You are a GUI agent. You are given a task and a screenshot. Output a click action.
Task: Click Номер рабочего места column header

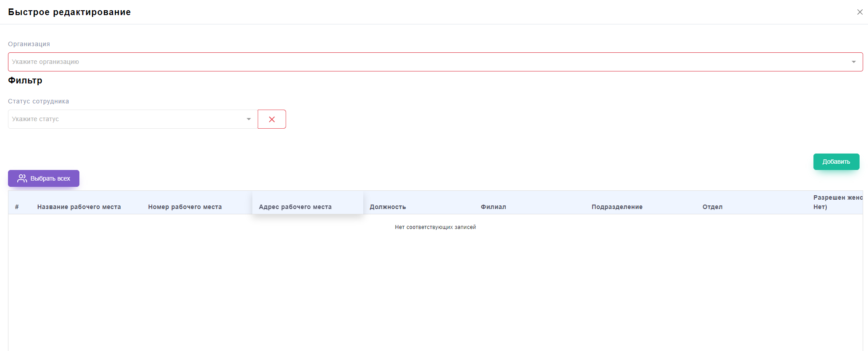pos(185,207)
